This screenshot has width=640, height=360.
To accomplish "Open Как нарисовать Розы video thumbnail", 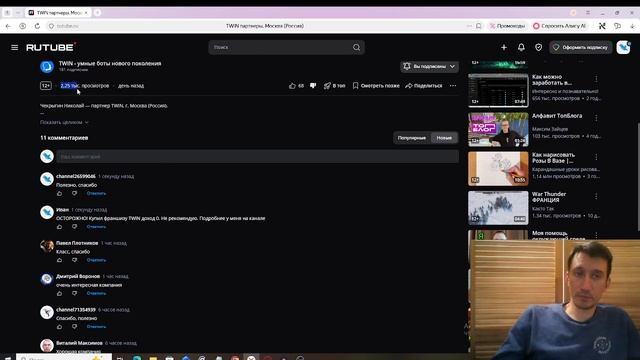I will pyautogui.click(x=498, y=169).
